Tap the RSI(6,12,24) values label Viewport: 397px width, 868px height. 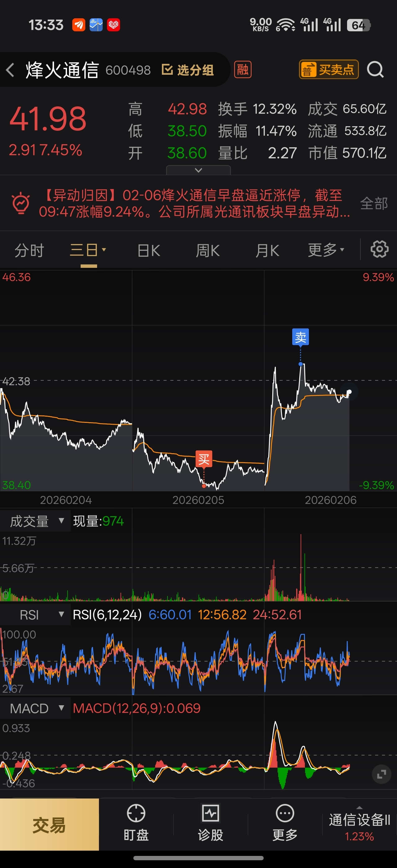[187, 615]
